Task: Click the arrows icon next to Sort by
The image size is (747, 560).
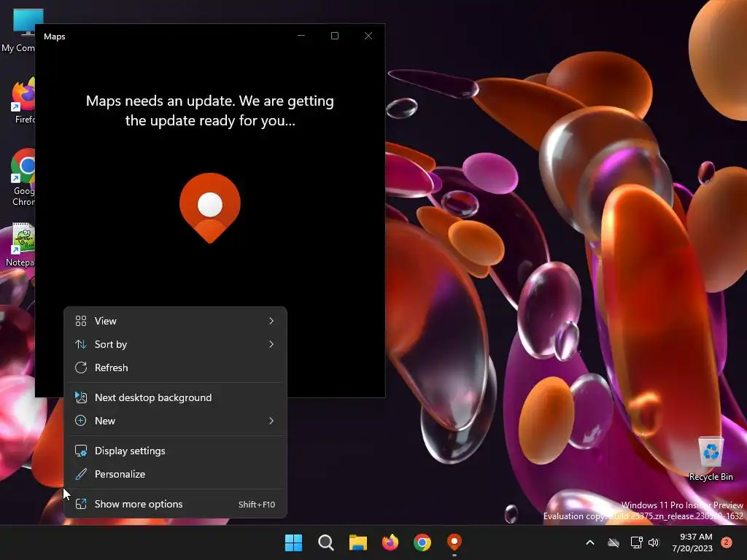Action: coord(81,344)
